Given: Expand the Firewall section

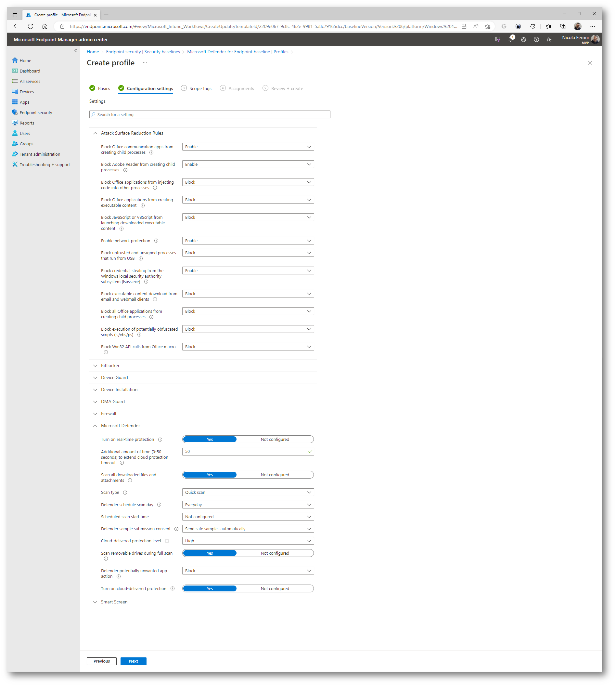Looking at the screenshot, I should (x=95, y=414).
